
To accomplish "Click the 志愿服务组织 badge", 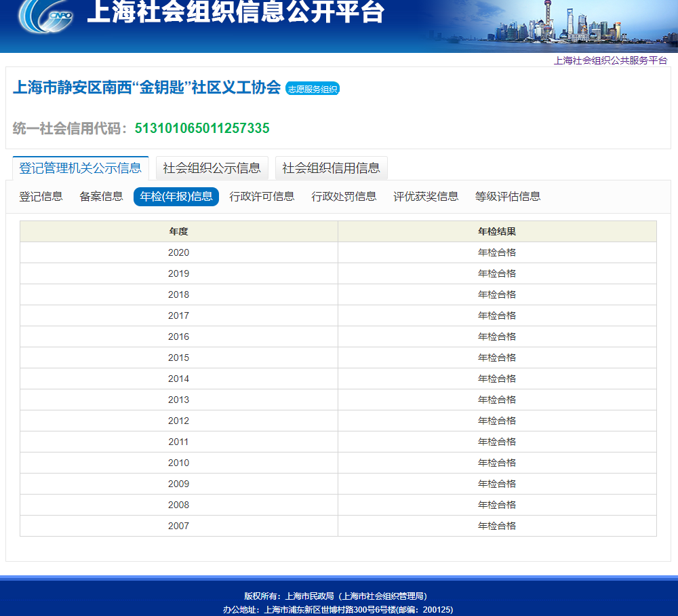I will (312, 89).
